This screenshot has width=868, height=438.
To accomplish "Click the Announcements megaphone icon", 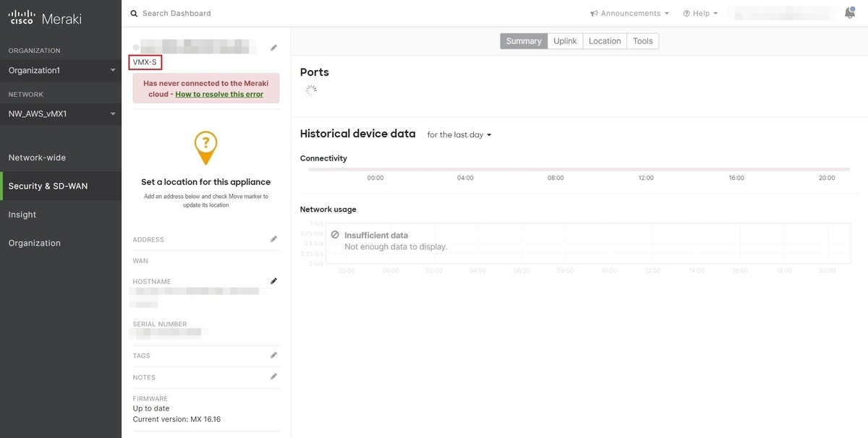I will [x=594, y=13].
